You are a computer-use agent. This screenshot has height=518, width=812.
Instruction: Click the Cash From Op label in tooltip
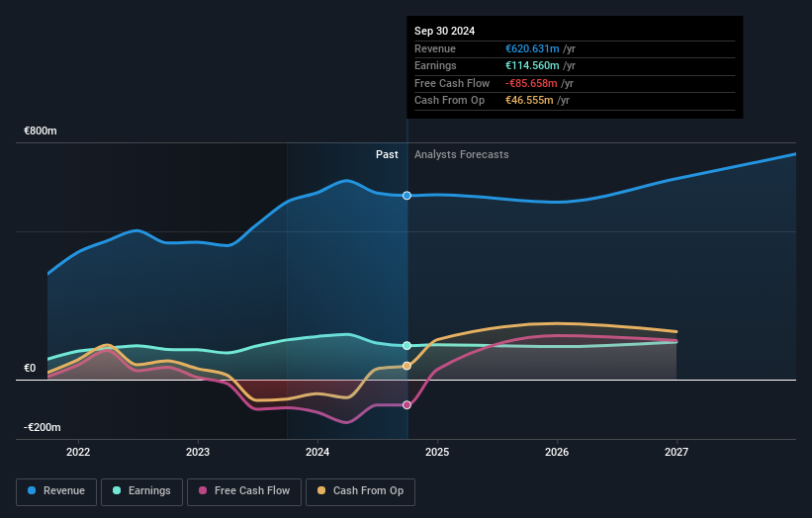(449, 101)
